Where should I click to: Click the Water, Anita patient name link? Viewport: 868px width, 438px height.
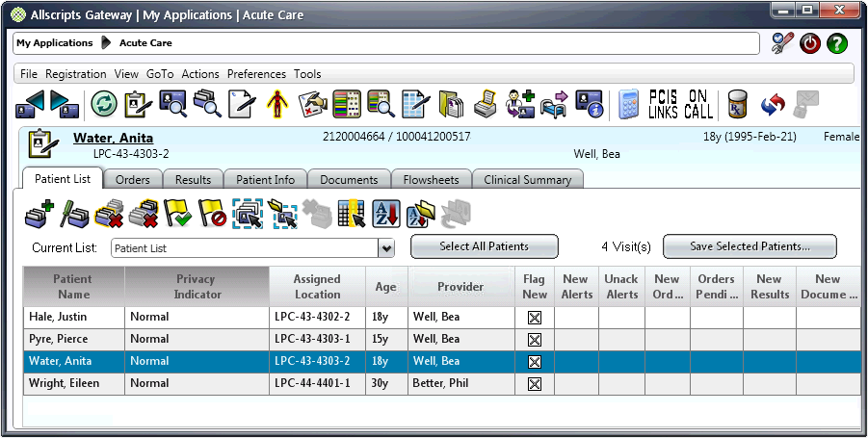pos(113,138)
